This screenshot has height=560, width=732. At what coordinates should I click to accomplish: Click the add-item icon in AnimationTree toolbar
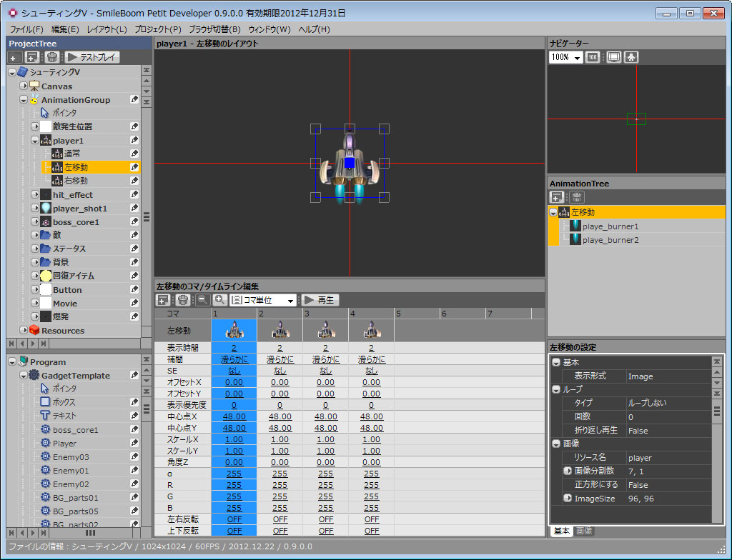tap(558, 197)
